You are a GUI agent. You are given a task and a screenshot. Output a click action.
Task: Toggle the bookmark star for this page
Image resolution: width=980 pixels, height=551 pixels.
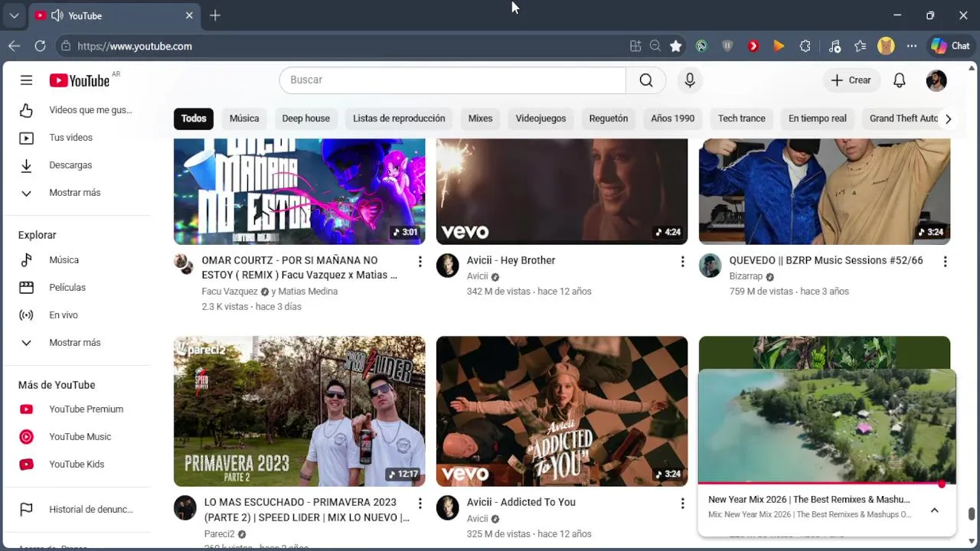675,46
